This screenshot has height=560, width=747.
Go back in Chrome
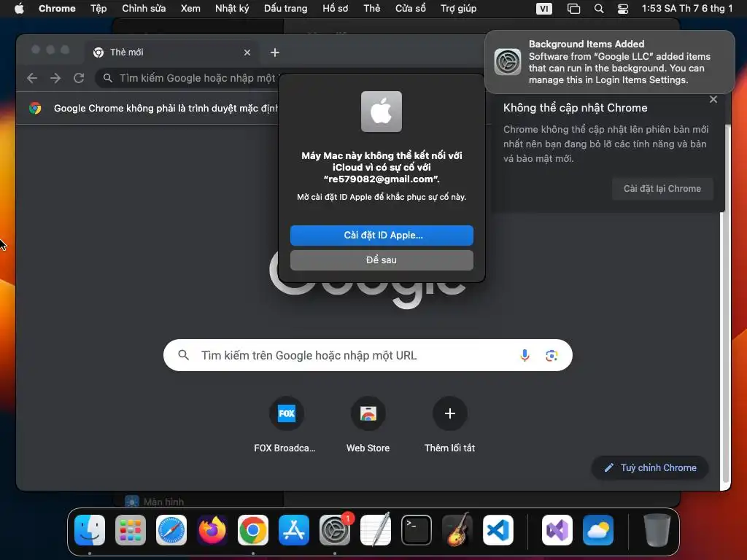pos(32,77)
